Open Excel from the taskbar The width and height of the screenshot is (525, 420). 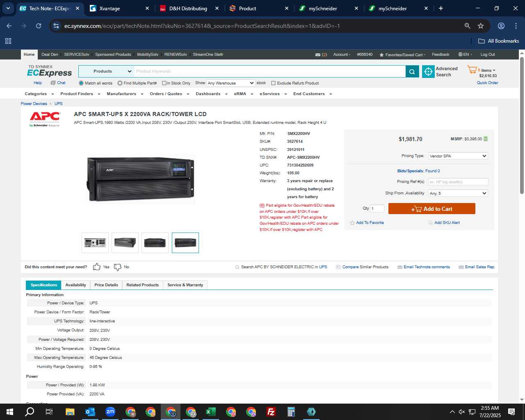[211, 412]
